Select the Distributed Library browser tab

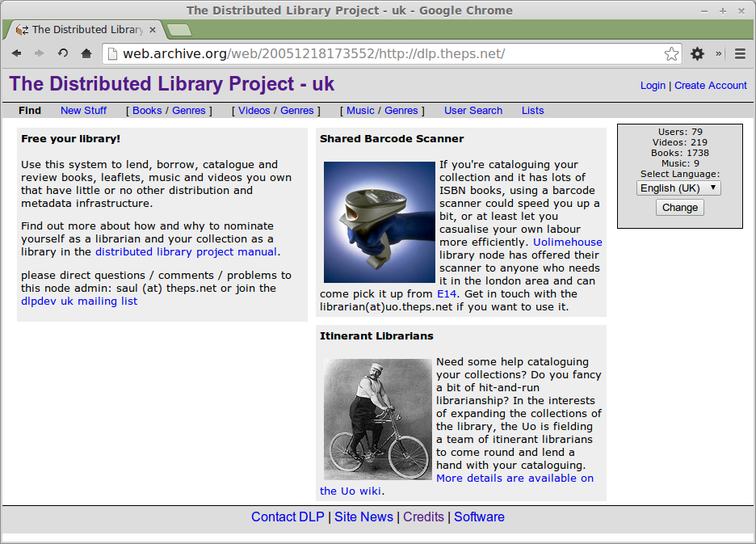(x=85, y=30)
